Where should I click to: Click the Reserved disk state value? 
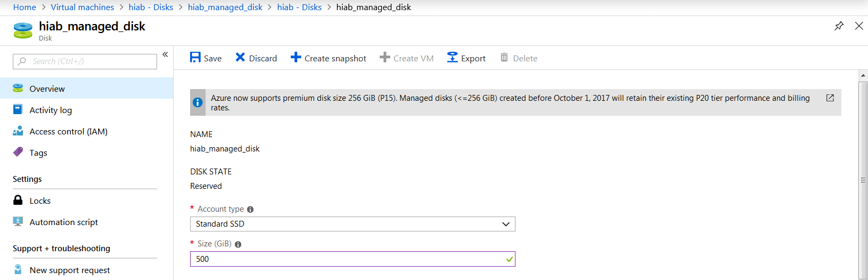pos(206,186)
